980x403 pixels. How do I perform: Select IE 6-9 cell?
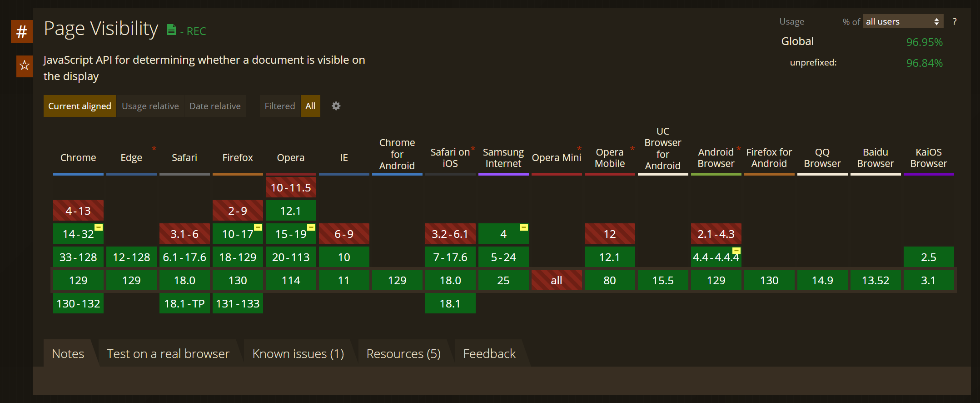344,234
